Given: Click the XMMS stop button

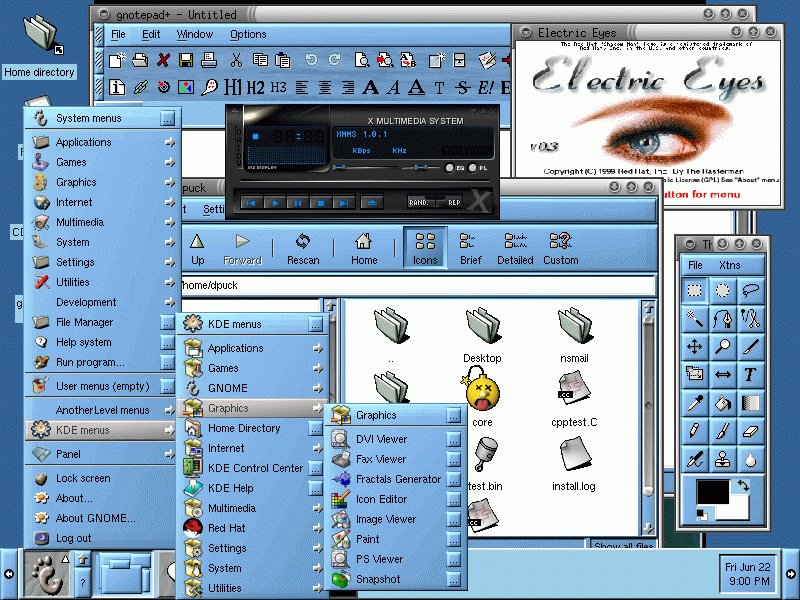Looking at the screenshot, I should coord(320,203).
